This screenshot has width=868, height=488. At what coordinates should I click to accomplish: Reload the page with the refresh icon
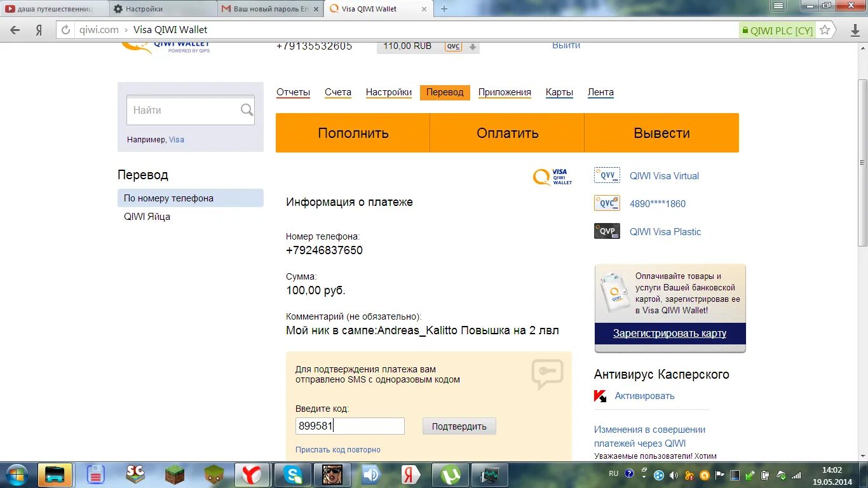pos(66,30)
